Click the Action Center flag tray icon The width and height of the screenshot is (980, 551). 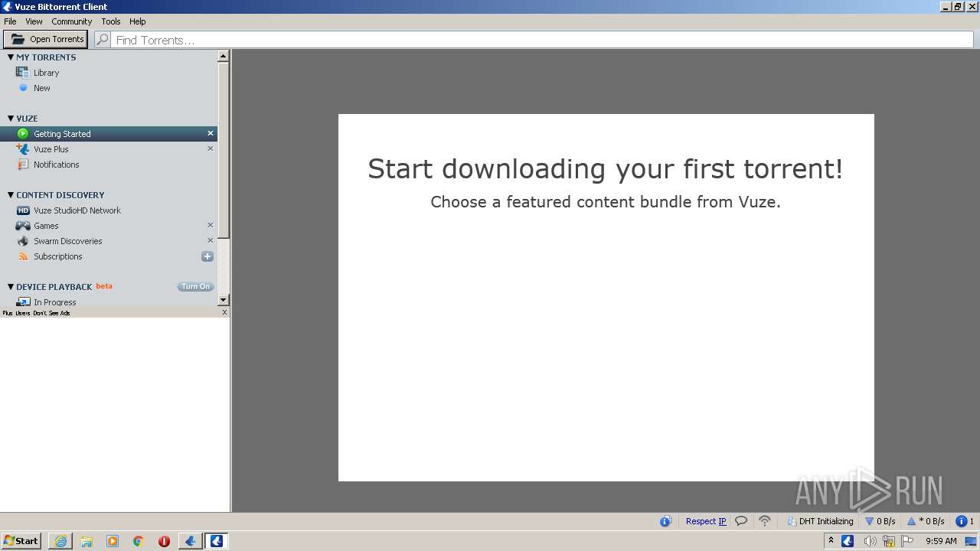pyautogui.click(x=907, y=541)
